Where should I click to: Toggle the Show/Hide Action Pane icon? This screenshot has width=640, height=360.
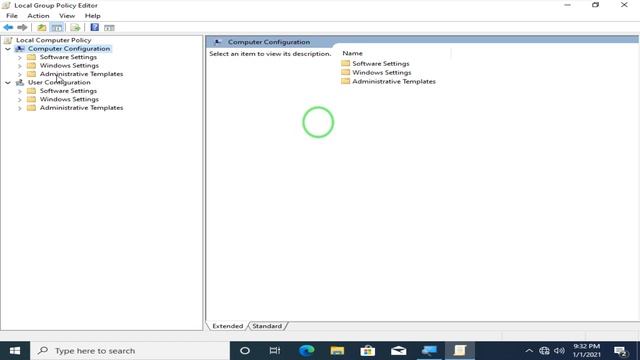pyautogui.click(x=109, y=27)
